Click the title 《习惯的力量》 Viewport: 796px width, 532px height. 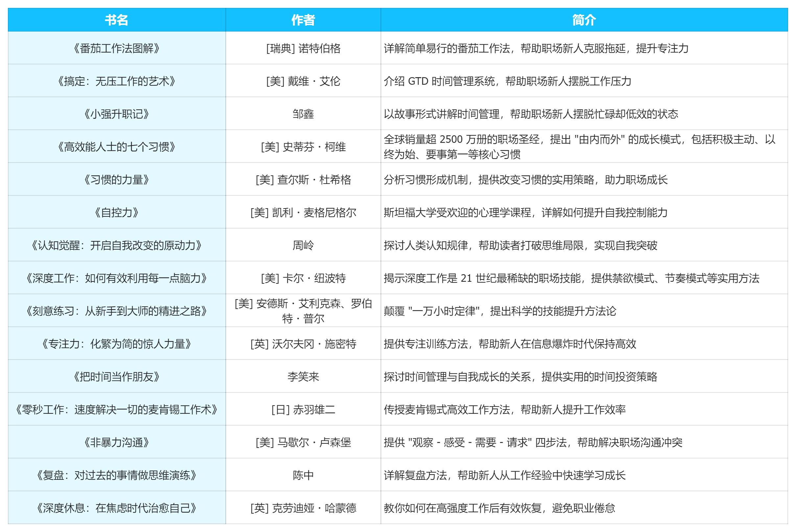[115, 180]
